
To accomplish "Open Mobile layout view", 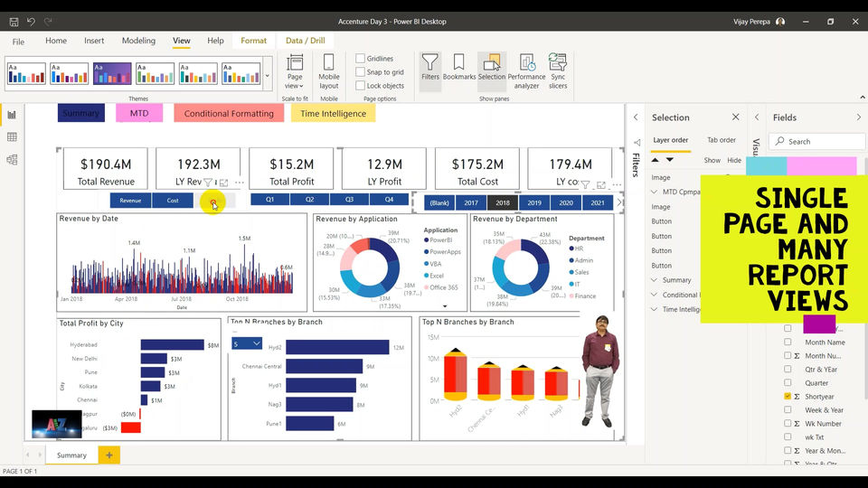I will click(329, 71).
